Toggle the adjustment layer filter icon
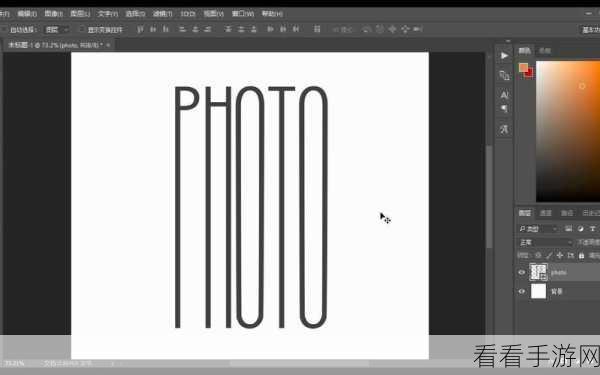600x375 pixels. [x=580, y=229]
